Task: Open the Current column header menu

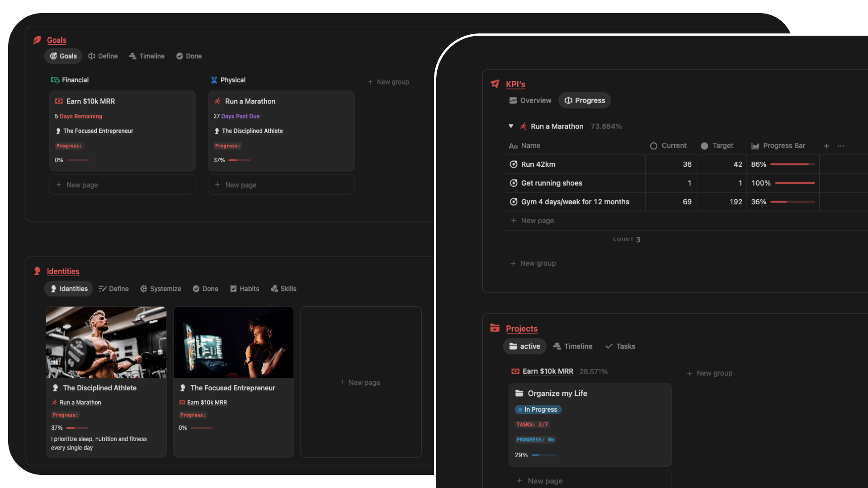Action: pos(668,145)
